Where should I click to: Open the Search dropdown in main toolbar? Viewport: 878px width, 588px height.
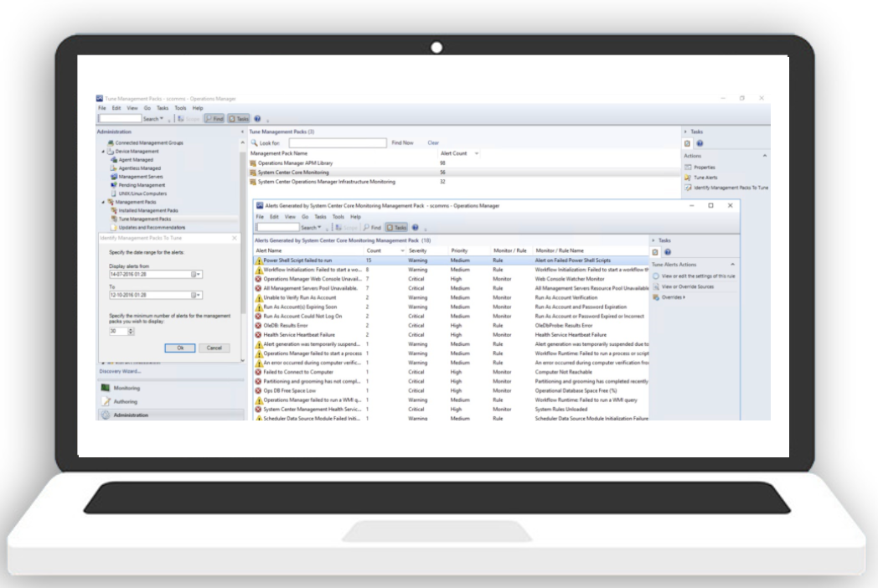pyautogui.click(x=153, y=119)
